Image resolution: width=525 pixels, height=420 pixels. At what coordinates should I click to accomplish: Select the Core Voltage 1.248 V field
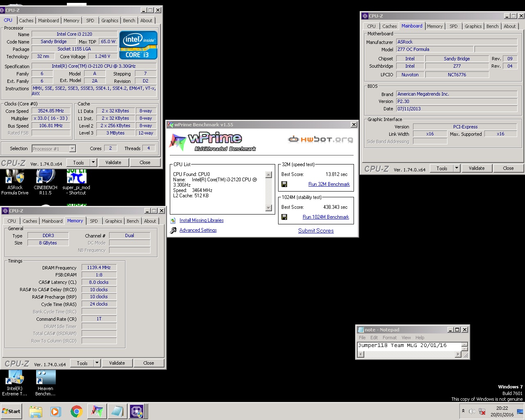coord(103,56)
